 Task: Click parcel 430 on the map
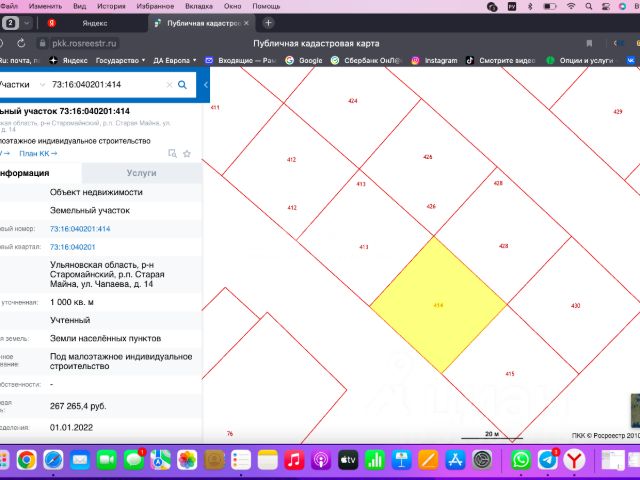(x=576, y=305)
